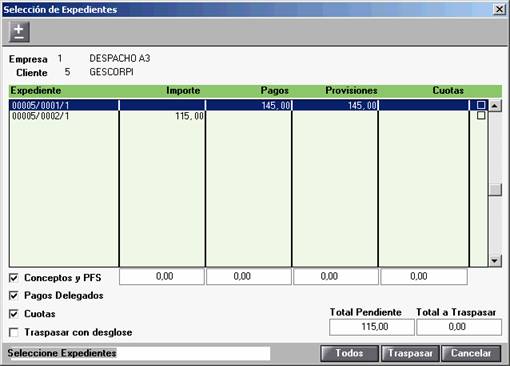Uncheck the Cuotas checkbox
Viewport: 510px width, 366px height.
(14, 314)
